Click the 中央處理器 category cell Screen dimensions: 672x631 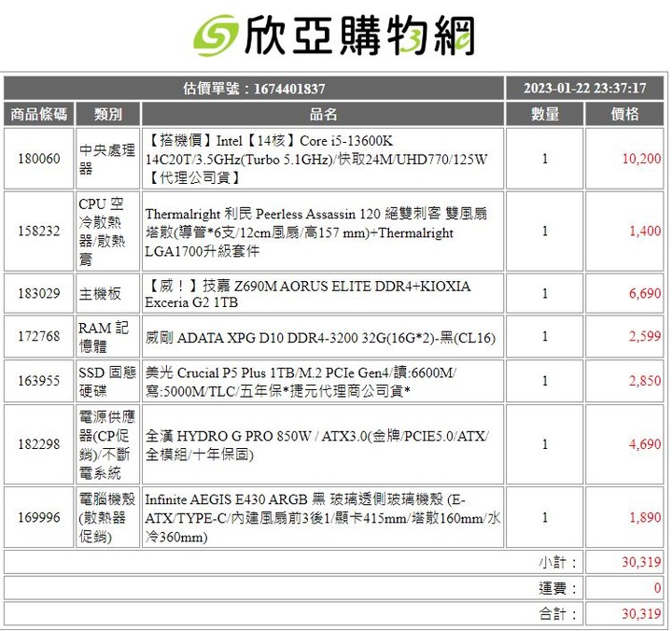point(107,159)
